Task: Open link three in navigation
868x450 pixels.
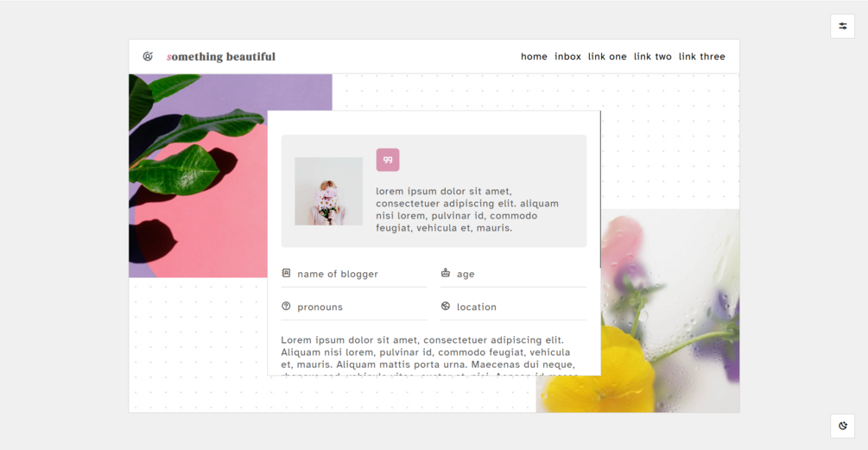Action: click(702, 56)
